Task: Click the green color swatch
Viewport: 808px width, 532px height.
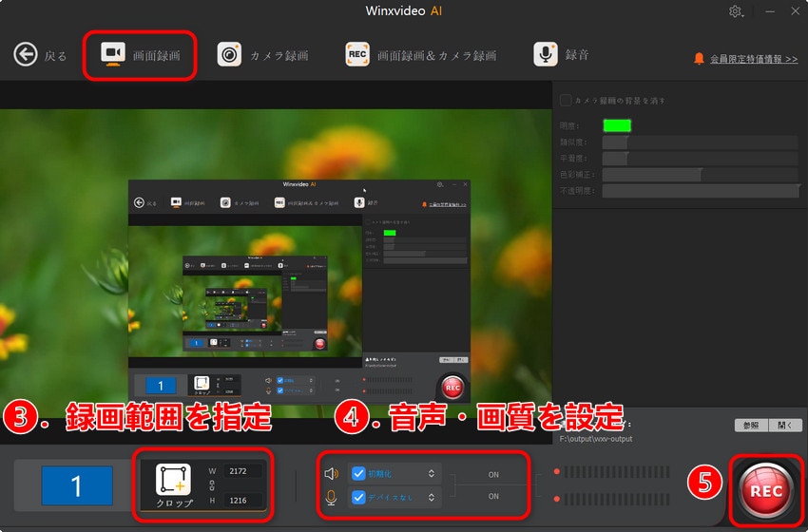Action: pos(617,125)
